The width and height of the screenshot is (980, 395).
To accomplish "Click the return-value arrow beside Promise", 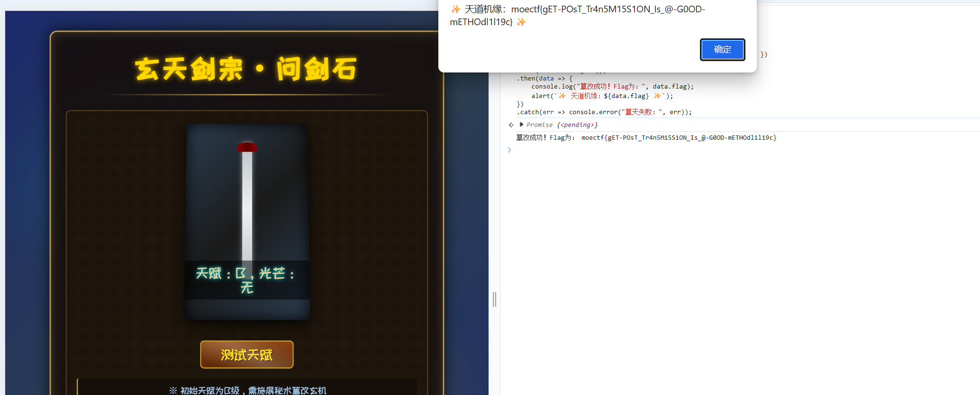I will (x=511, y=125).
